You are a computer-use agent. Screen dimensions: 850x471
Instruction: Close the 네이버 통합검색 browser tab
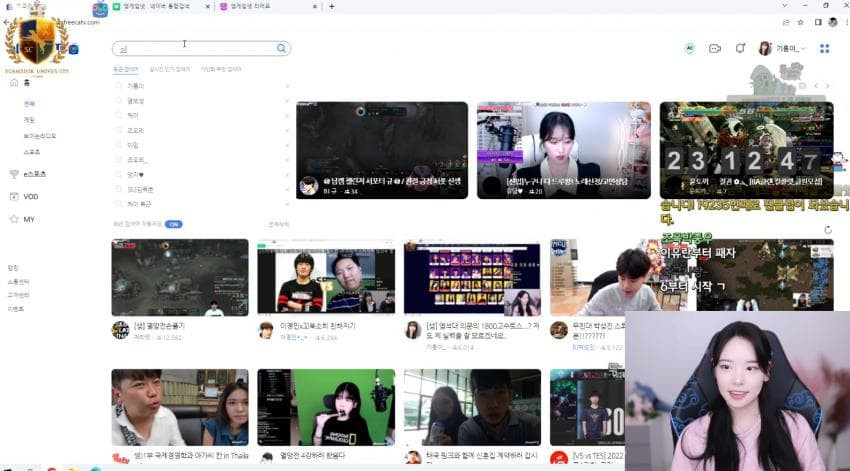[208, 7]
